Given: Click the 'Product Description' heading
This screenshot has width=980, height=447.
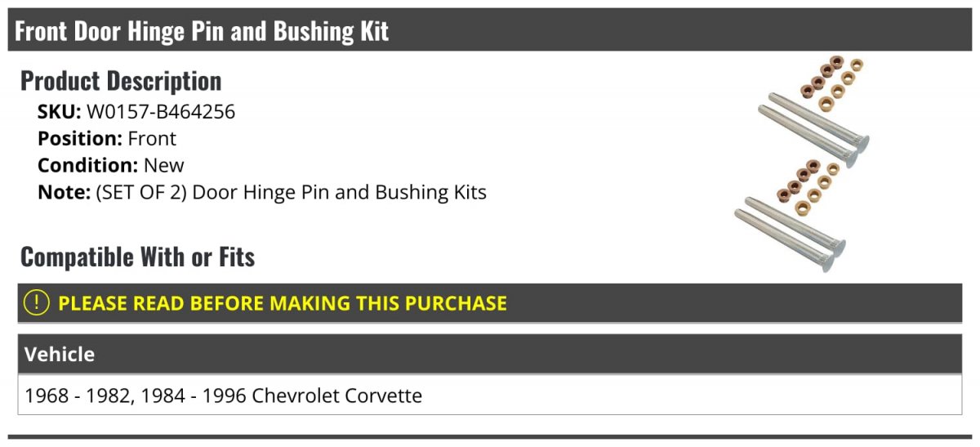Looking at the screenshot, I should [x=121, y=80].
